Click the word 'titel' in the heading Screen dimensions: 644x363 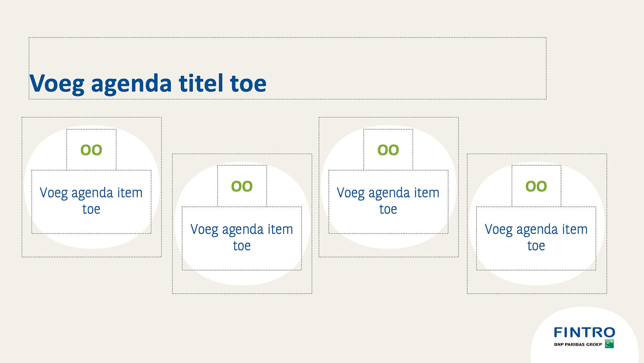(x=201, y=83)
